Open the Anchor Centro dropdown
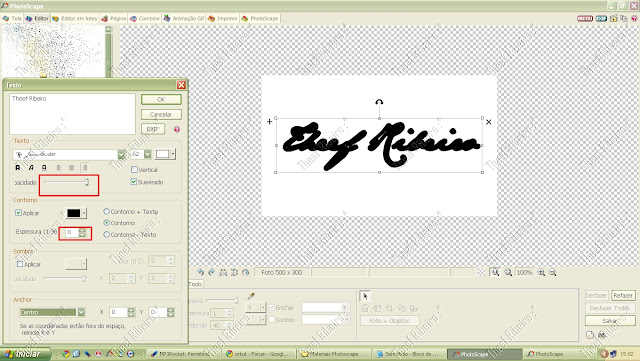Screen dimensions: 640x361 pyautogui.click(x=81, y=312)
